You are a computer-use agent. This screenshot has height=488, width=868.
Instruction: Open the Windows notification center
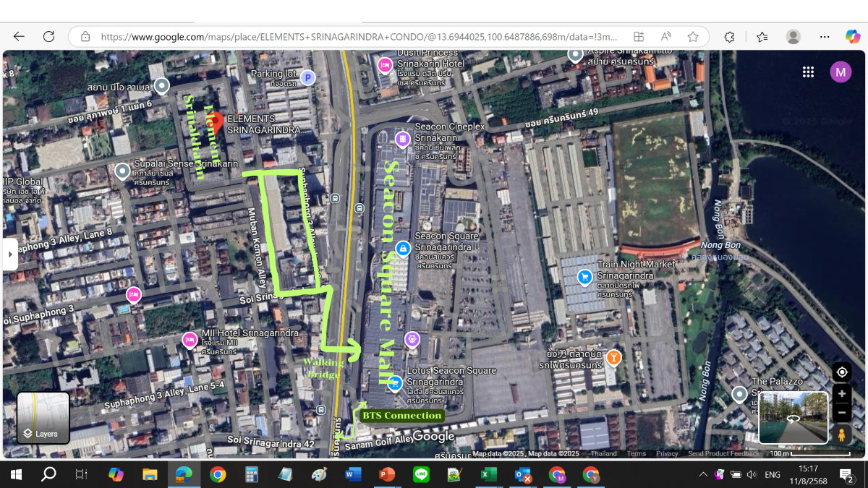(846, 474)
